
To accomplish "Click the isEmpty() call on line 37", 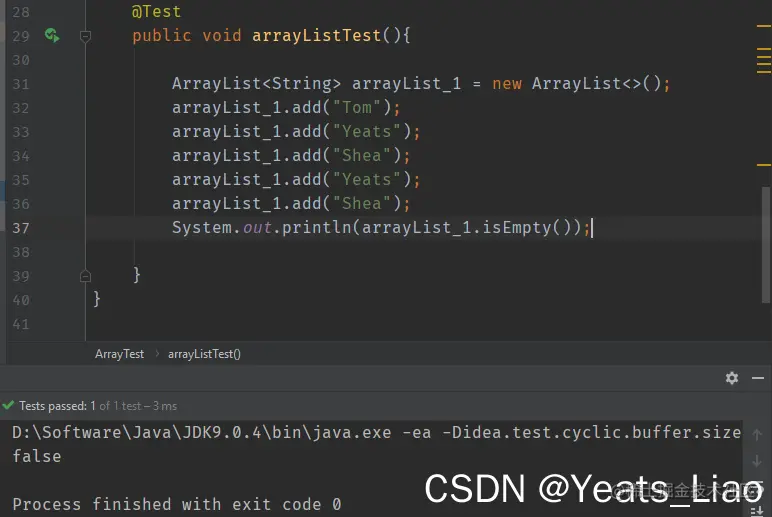I will click(526, 227).
